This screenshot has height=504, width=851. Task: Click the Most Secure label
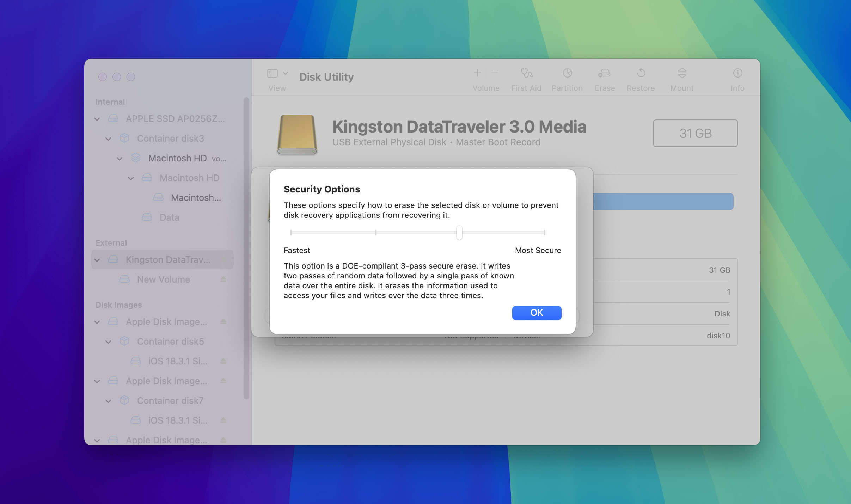click(x=538, y=250)
